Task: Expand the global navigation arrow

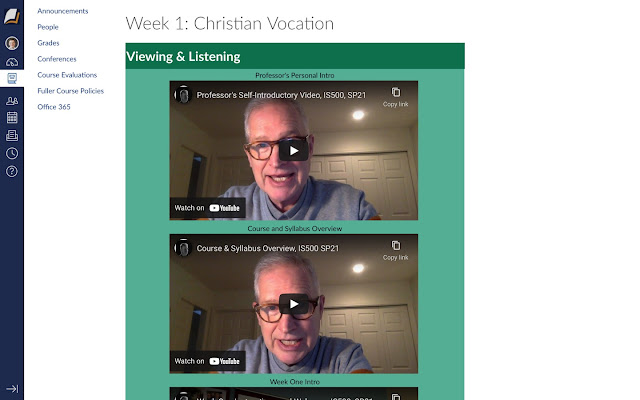Action: pos(12,389)
